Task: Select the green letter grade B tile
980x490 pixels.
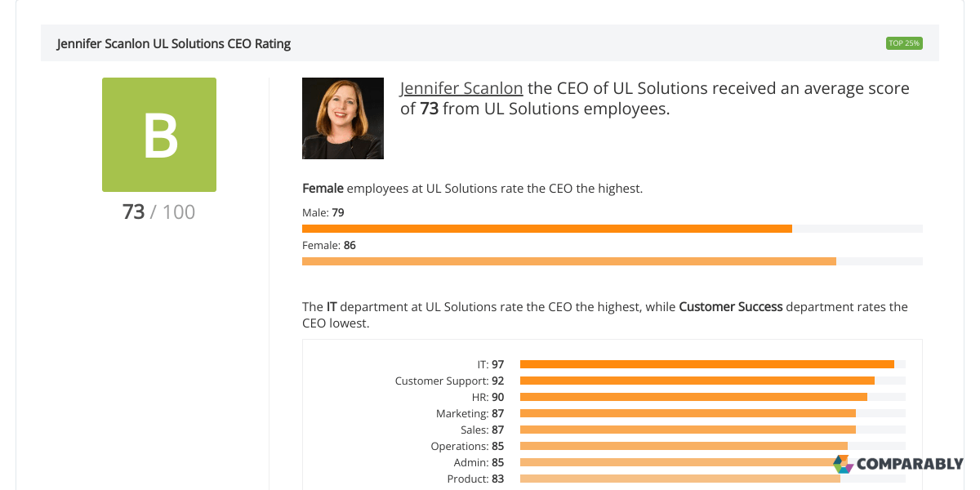Action: pos(158,134)
